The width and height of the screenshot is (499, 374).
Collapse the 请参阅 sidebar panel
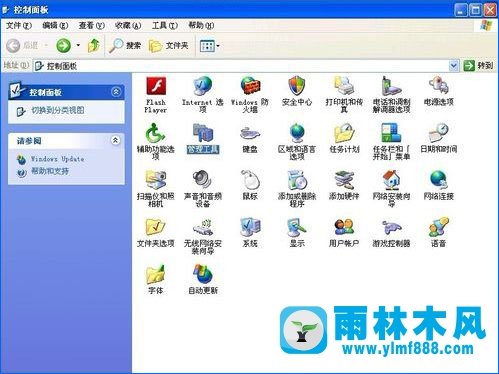point(115,140)
